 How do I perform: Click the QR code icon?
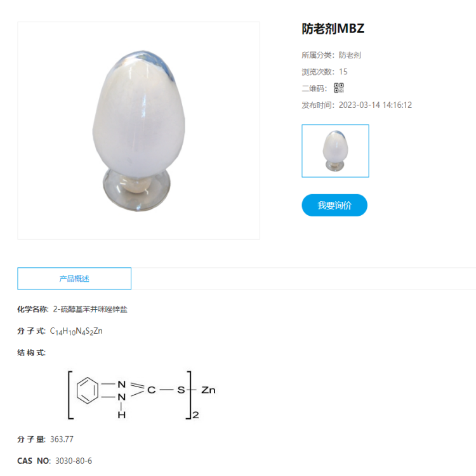[x=339, y=88]
